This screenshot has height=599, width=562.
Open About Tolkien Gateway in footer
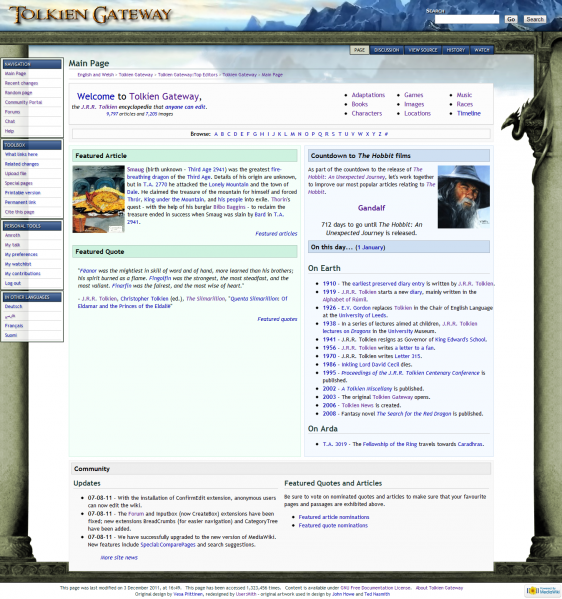439,588
